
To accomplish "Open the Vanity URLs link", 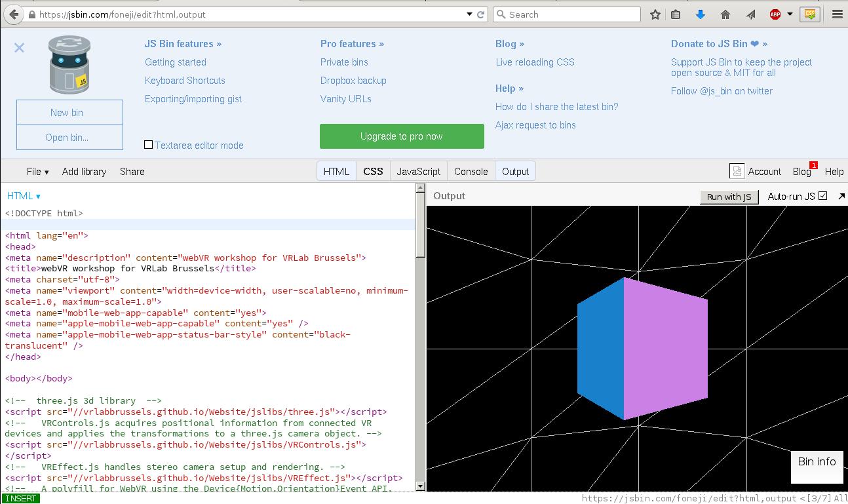I will [x=346, y=99].
